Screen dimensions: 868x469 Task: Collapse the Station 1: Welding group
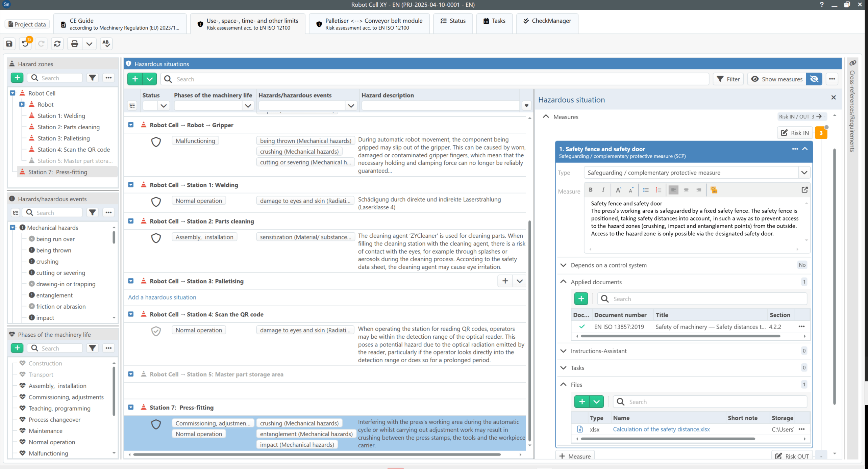(131, 185)
